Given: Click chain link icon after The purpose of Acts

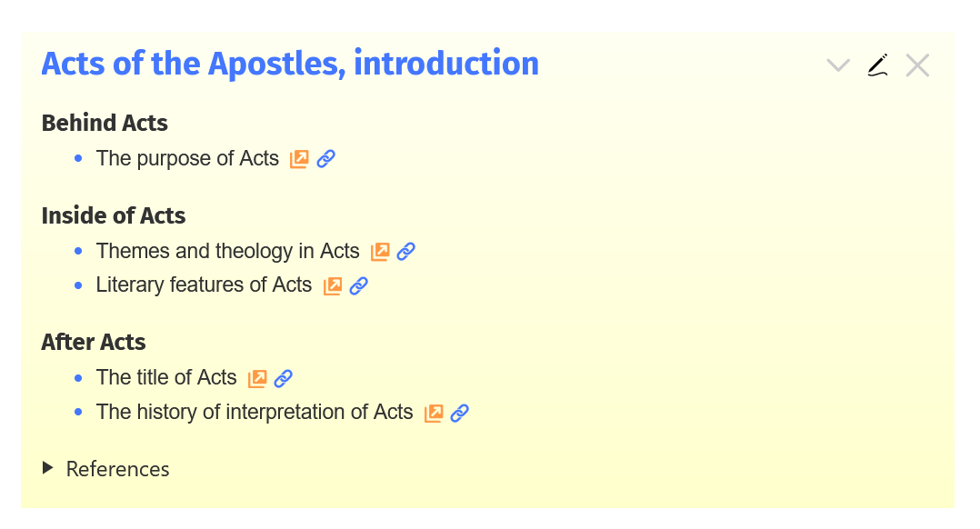Looking at the screenshot, I should (x=325, y=159).
